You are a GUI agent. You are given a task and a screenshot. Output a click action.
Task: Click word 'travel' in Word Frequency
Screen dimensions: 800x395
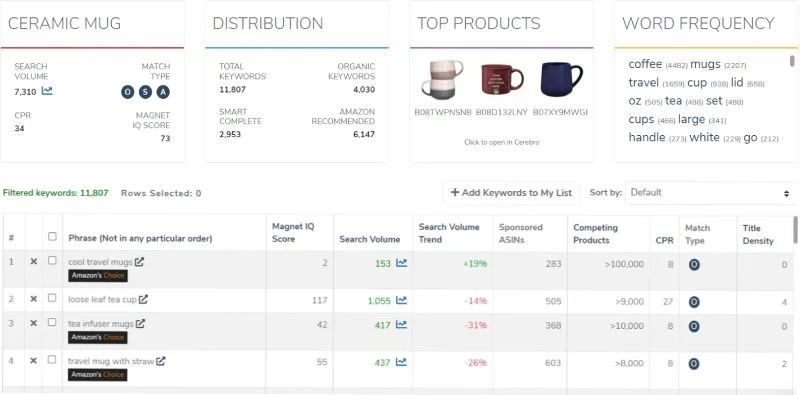644,83
